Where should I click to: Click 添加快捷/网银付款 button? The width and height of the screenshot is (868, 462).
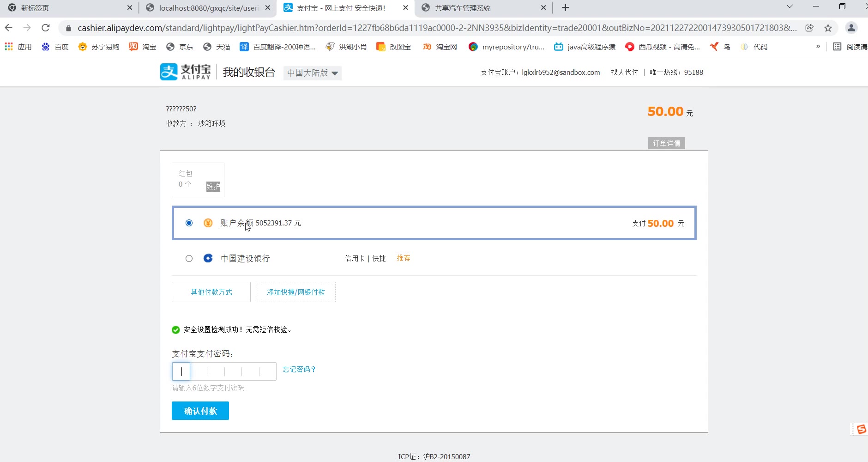pos(296,292)
